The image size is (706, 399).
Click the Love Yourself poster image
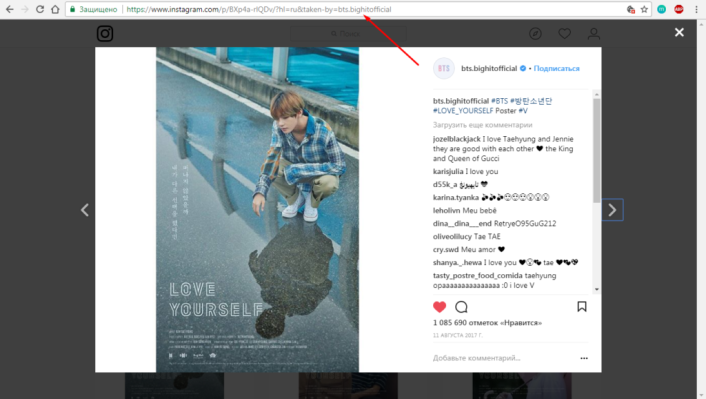[258, 210]
